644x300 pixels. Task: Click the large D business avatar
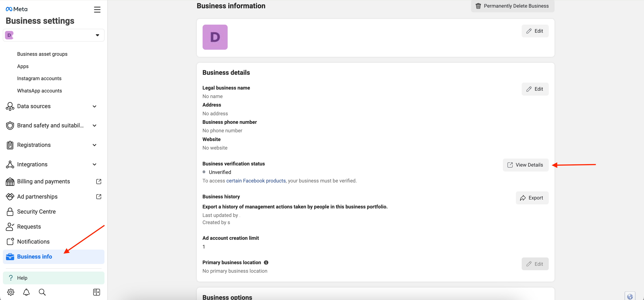(x=215, y=37)
